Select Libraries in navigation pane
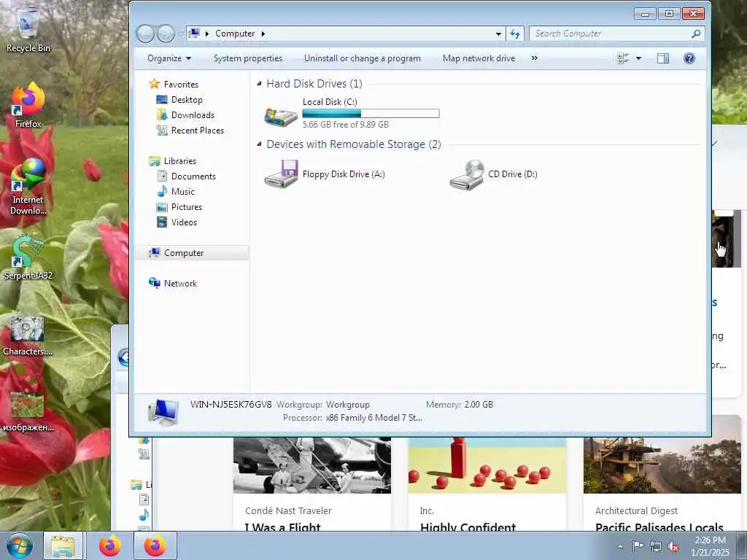The image size is (747, 560). [180, 161]
